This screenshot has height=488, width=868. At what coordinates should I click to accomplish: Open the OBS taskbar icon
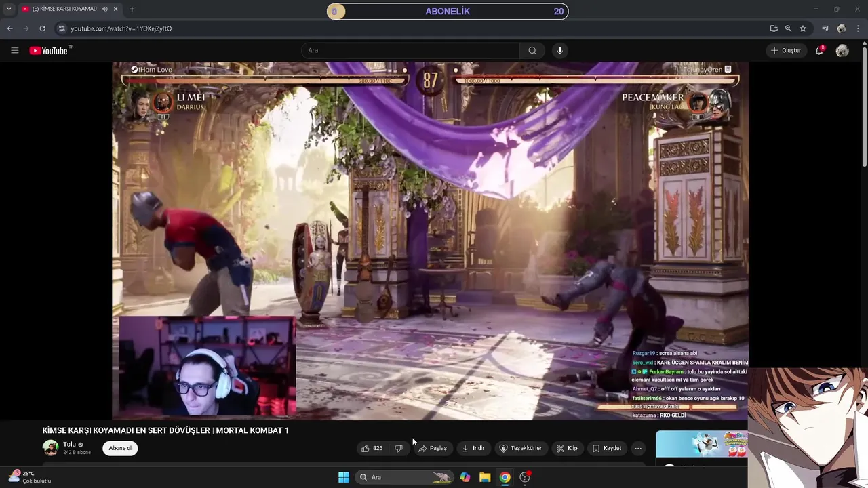click(525, 477)
